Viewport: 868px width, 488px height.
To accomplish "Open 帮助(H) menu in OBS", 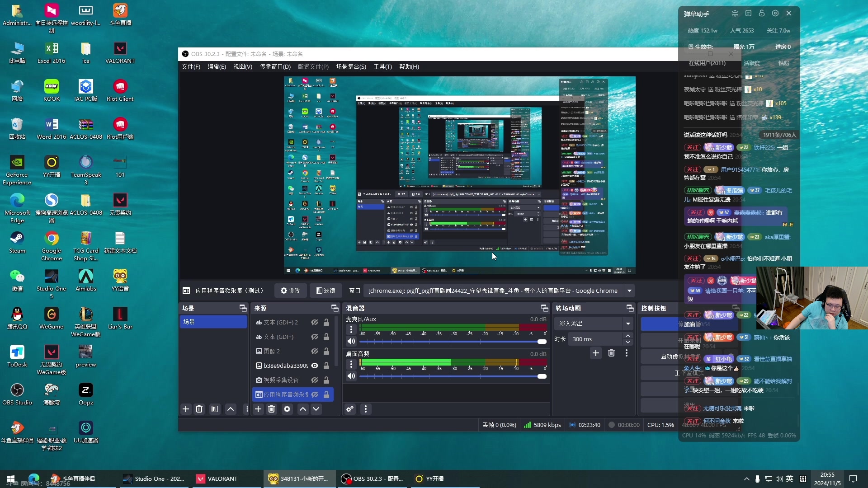I will coord(409,67).
